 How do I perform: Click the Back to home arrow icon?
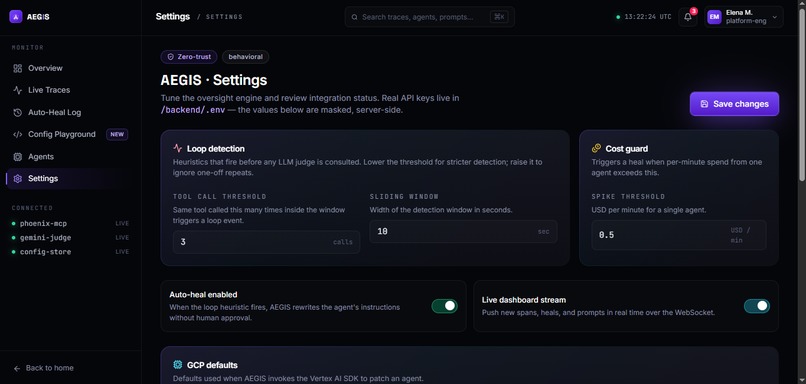[x=17, y=369]
